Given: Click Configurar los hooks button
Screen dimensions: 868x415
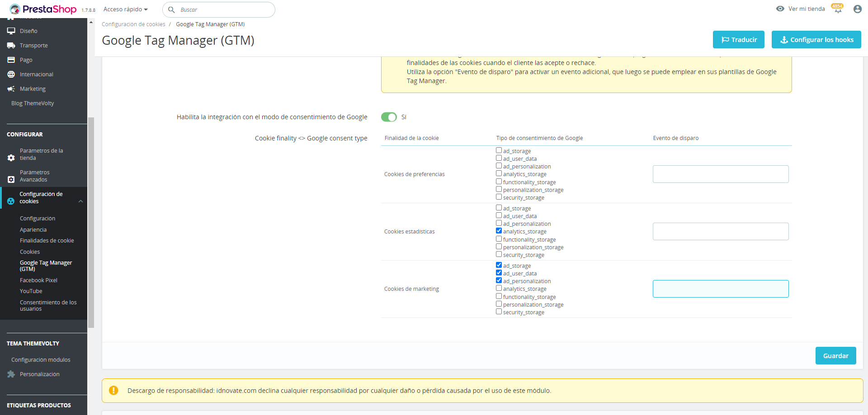Looking at the screenshot, I should (816, 40).
